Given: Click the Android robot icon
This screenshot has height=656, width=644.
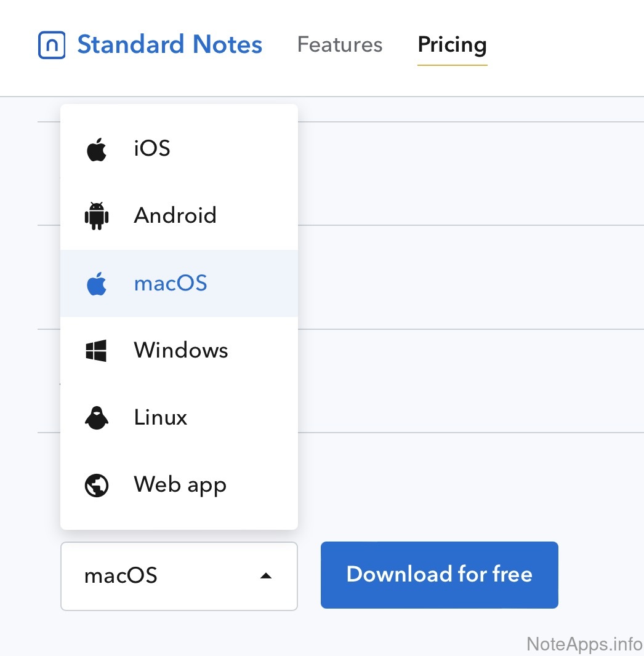Looking at the screenshot, I should click(96, 216).
